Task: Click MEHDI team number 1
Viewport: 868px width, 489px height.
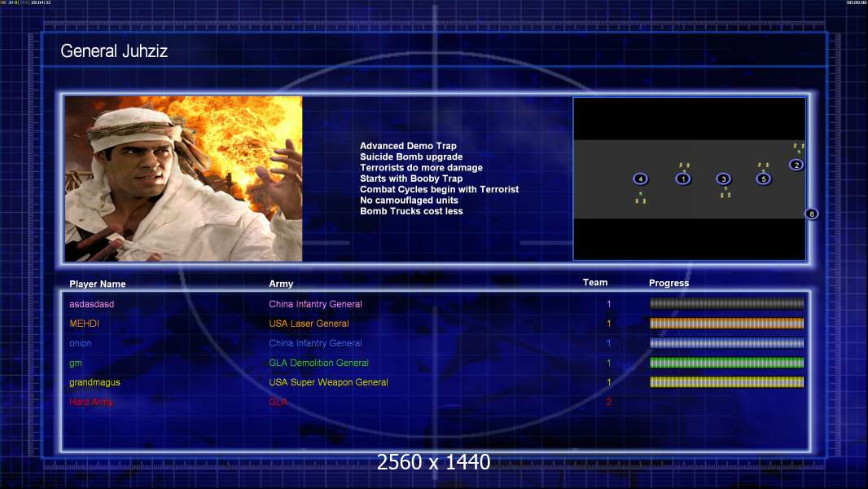Action: (x=609, y=324)
